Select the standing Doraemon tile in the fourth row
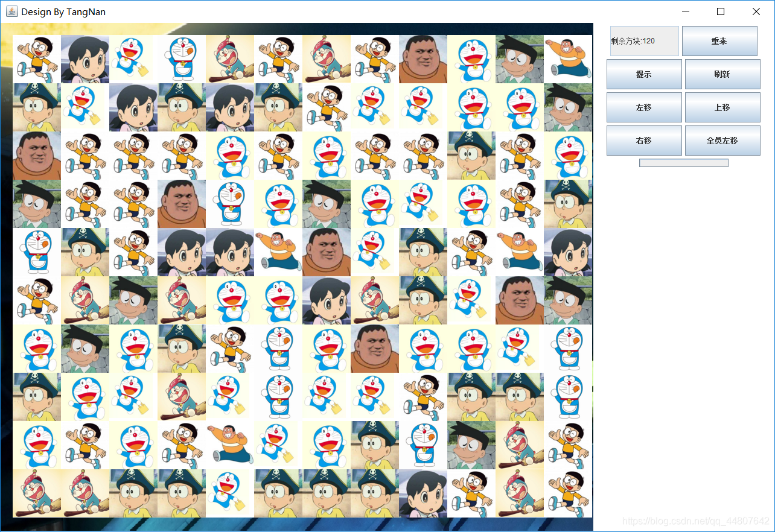 (230, 204)
